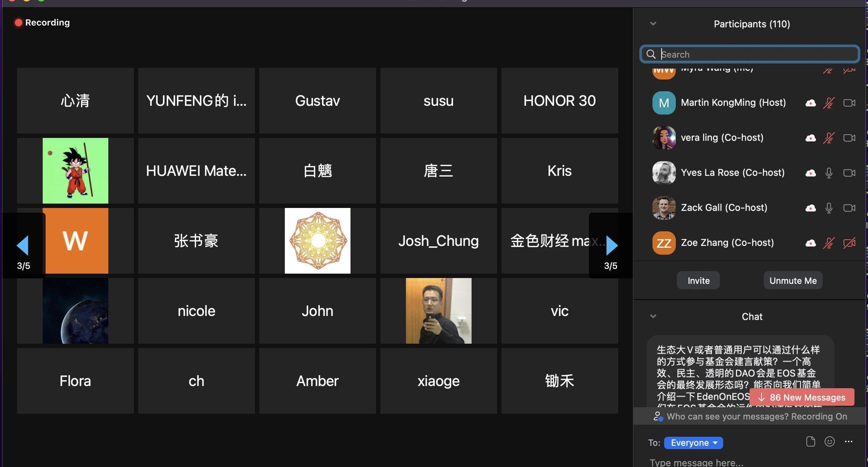Go to next gallery page arrow
868x467 pixels.
click(612, 245)
